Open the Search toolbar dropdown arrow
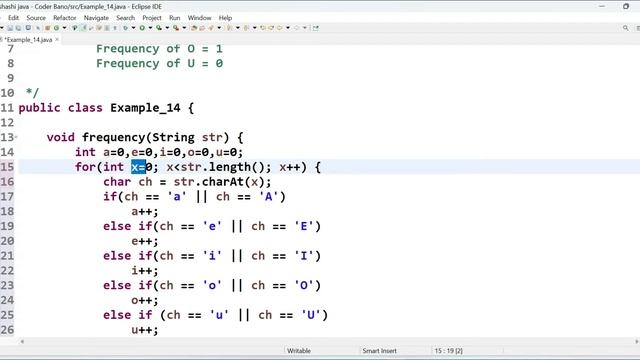The width and height of the screenshot is (640, 360). [219, 28]
